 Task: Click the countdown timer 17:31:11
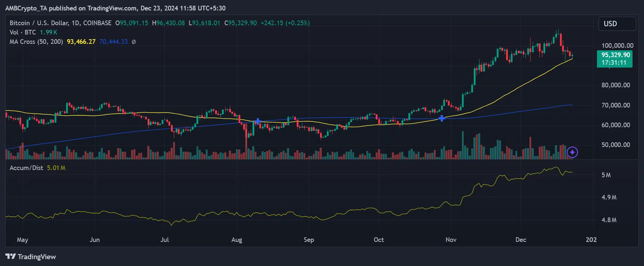click(x=614, y=63)
